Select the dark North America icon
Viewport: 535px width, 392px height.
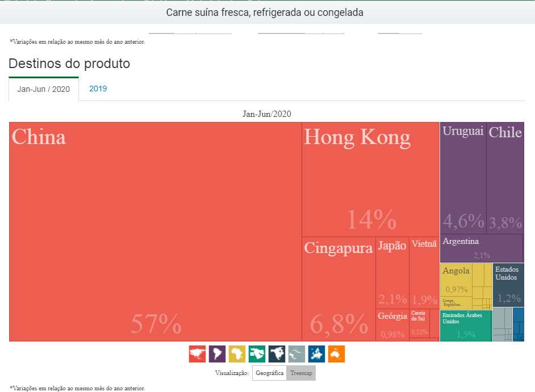(277, 354)
